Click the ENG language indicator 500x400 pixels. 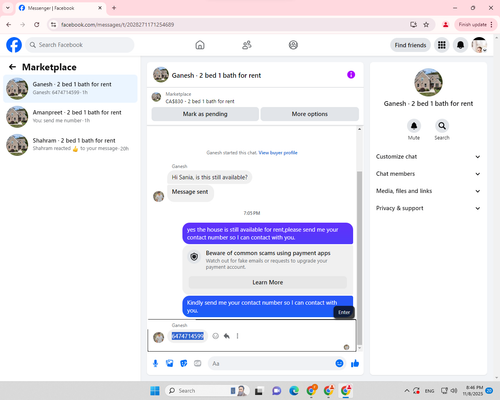(x=429, y=391)
